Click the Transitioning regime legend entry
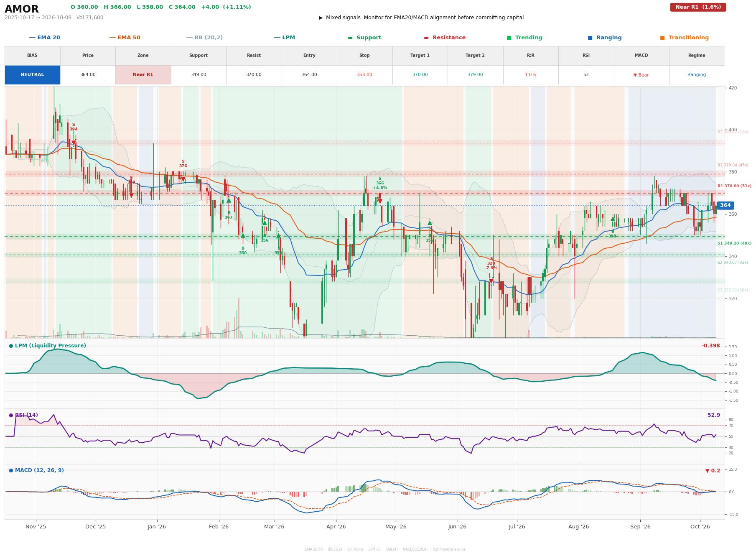This screenshot has height=556, width=756. click(685, 38)
